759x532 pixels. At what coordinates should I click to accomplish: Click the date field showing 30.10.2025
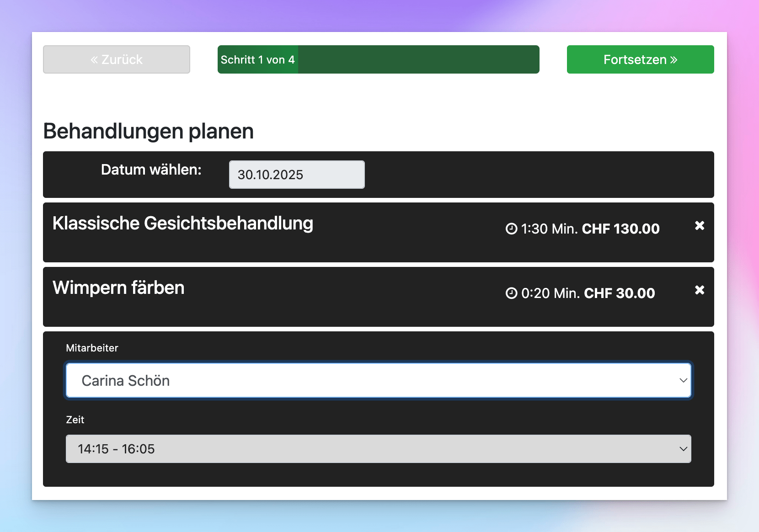(297, 175)
